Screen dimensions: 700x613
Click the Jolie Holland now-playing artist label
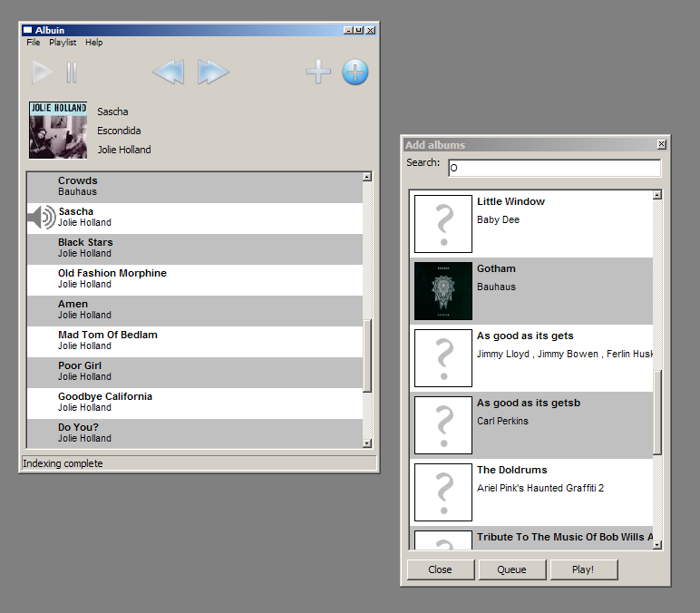click(x=124, y=150)
